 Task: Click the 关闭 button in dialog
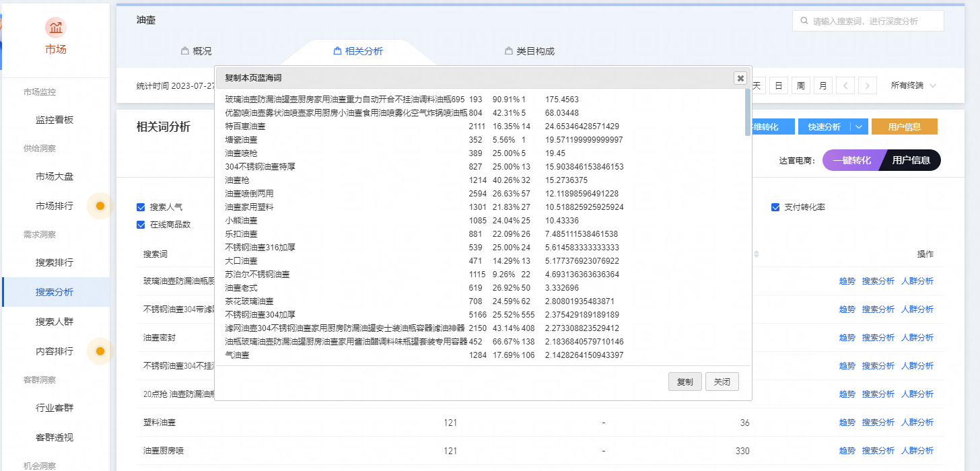pyautogui.click(x=722, y=382)
